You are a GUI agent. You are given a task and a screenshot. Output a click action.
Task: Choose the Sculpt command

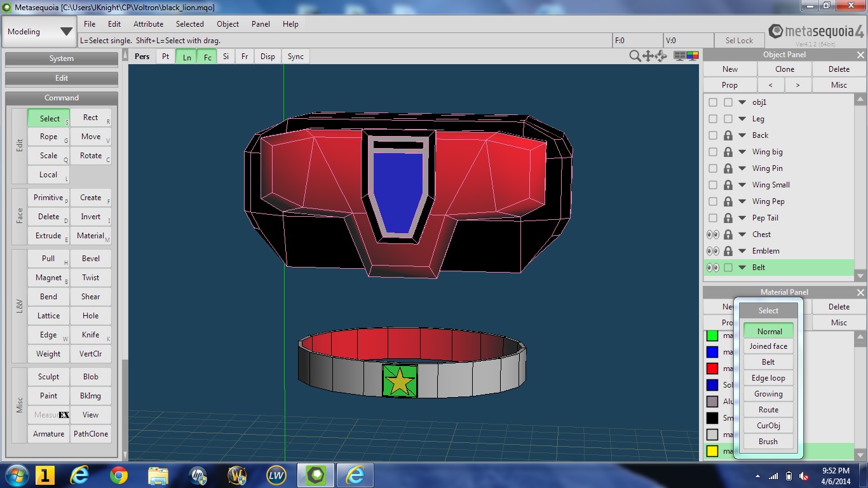coord(48,377)
